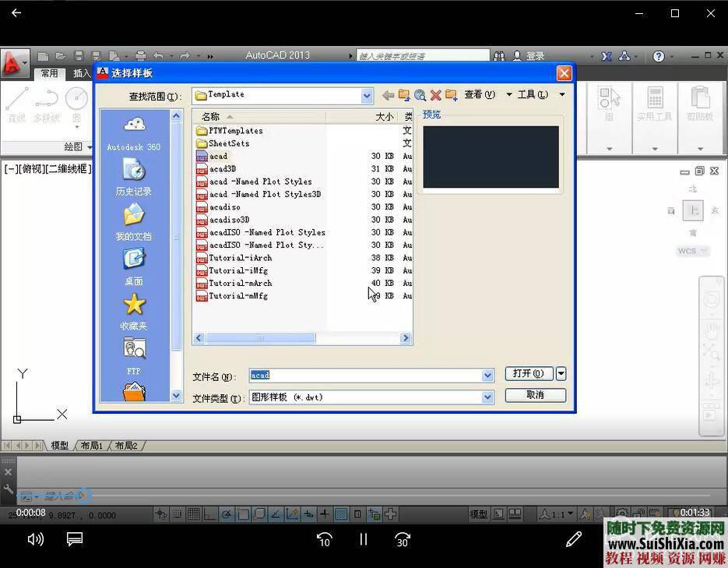This screenshot has height=568, width=728.
Task: Click the back arrow in the template dialog
Action: 388,94
